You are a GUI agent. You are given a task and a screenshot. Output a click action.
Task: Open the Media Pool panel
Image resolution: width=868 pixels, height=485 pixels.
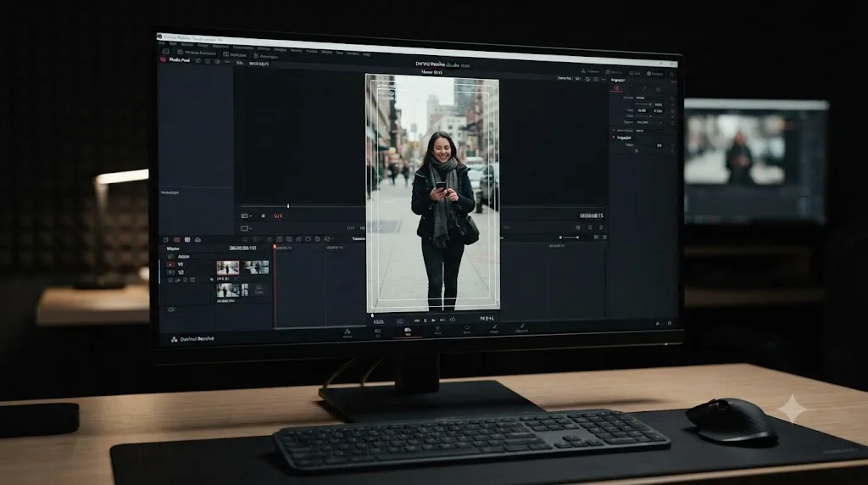(180, 60)
